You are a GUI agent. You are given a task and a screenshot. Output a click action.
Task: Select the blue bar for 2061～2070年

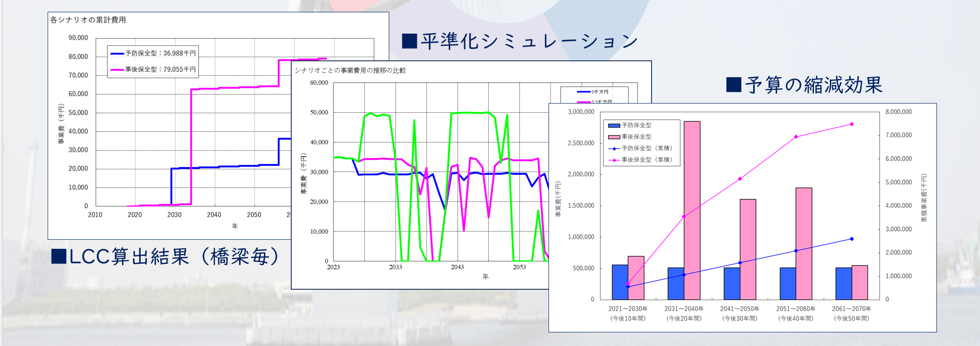843,283
